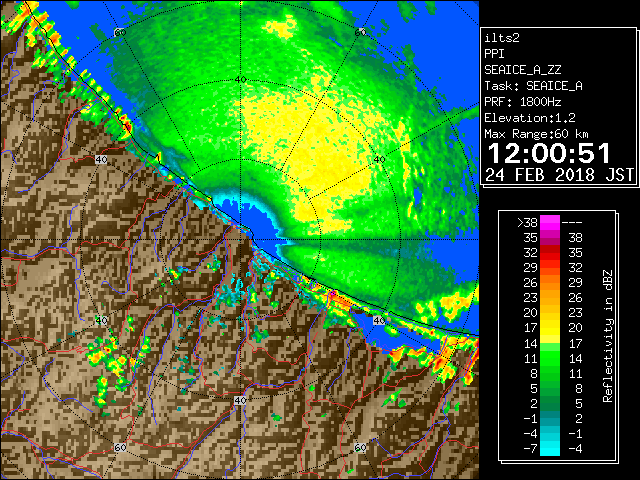Click the '40' range label southwest of radar
The image size is (640, 480).
(x=101, y=320)
